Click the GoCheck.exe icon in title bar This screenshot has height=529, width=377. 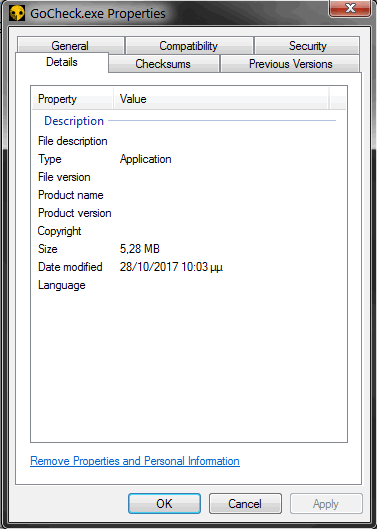tap(17, 13)
